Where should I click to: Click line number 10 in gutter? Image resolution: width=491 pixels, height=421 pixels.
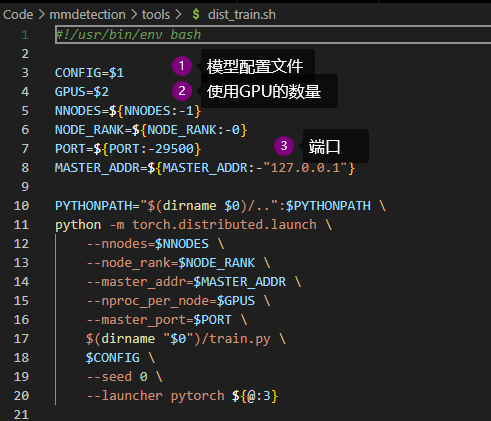point(21,206)
